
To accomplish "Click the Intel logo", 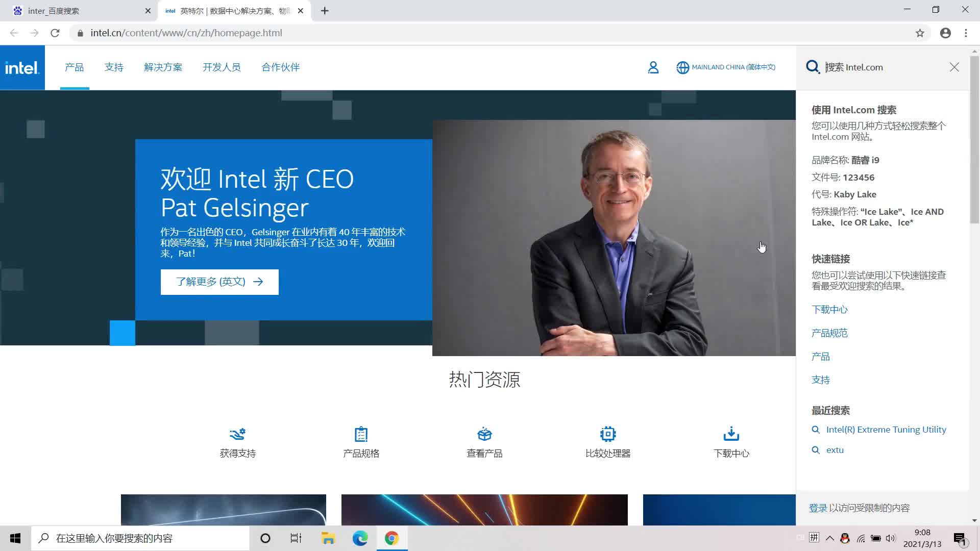I will click(x=22, y=67).
